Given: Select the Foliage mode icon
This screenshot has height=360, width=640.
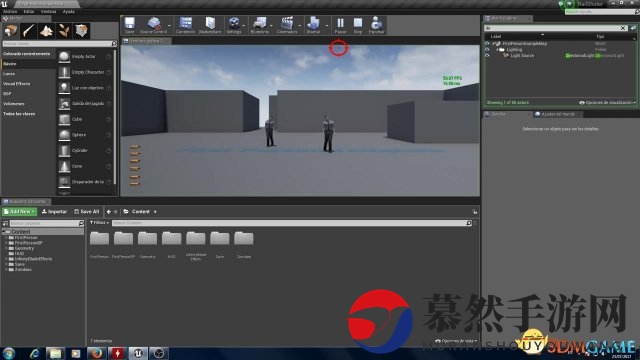Looking at the screenshot, I should pyautogui.click(x=63, y=31).
